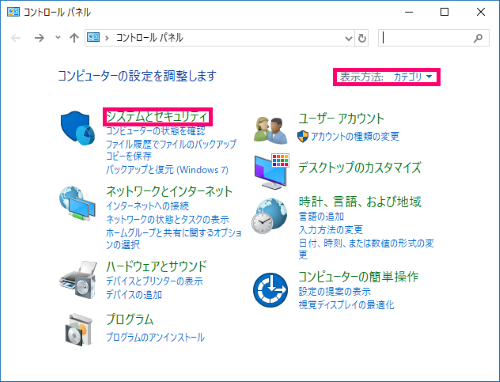Click the Programs disc box icon
The image size is (500, 382).
click(x=78, y=329)
